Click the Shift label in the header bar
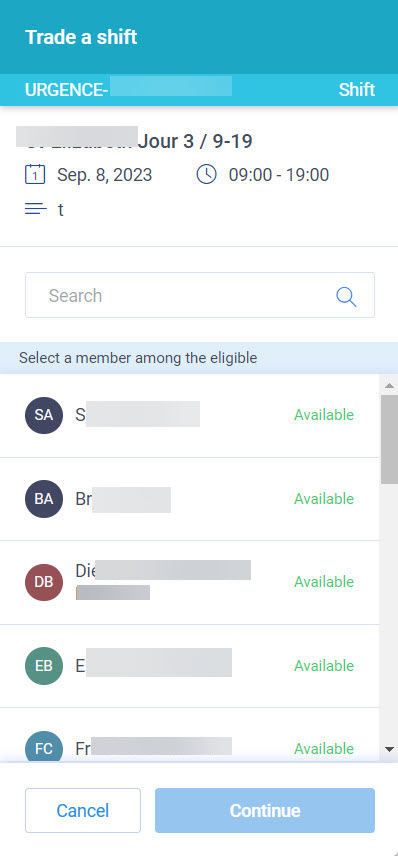This screenshot has width=398, height=856. click(357, 90)
